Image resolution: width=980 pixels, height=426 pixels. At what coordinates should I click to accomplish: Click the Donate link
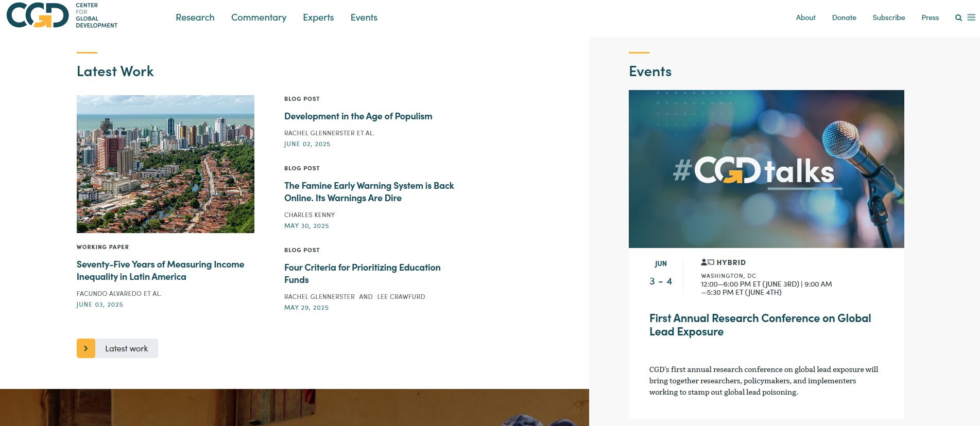point(844,17)
